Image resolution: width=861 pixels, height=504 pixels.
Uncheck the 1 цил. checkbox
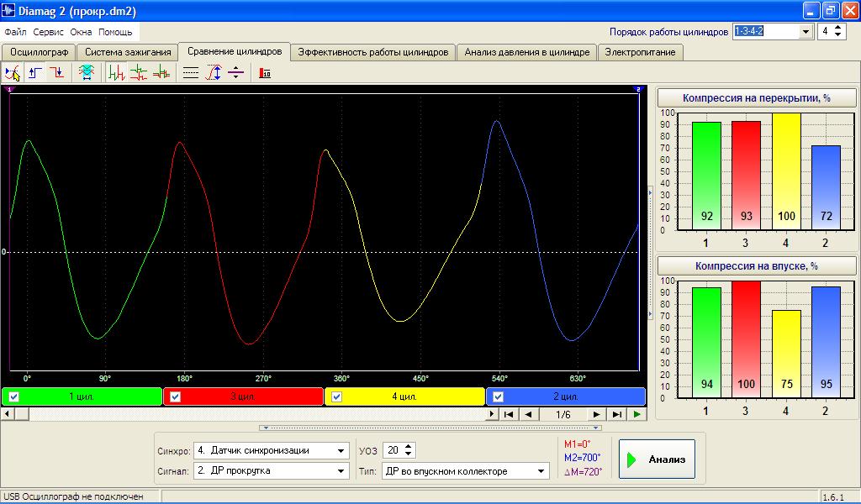point(13,396)
